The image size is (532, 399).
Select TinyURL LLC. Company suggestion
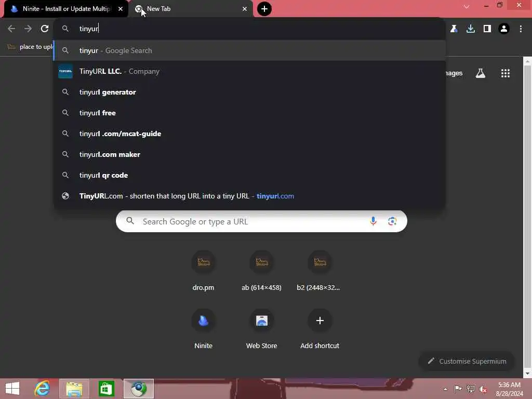[250, 71]
